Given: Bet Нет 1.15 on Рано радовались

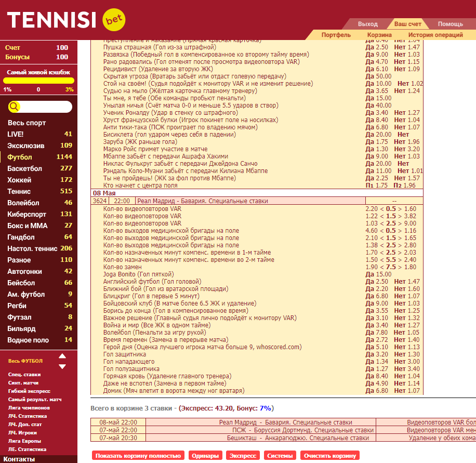Looking at the screenshot, I should click(x=407, y=62).
